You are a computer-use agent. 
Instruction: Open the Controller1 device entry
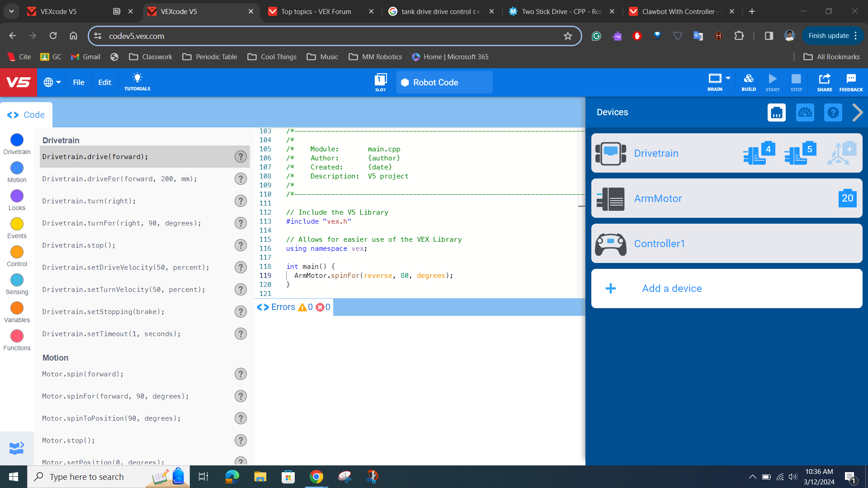tap(727, 244)
